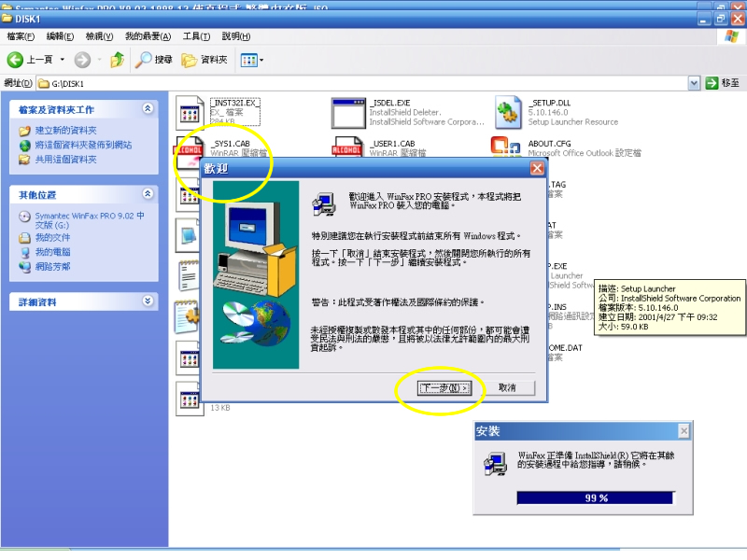Click the folder icon in address bar
The width and height of the screenshot is (747, 560).
[x=43, y=84]
